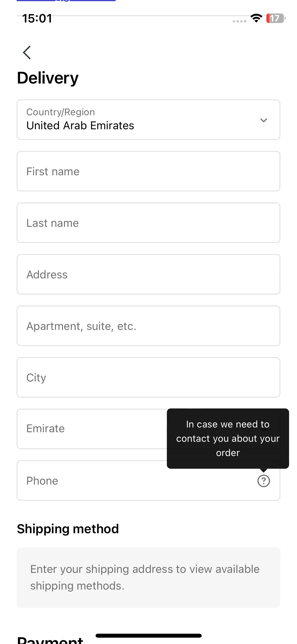Image resolution: width=297 pixels, height=644 pixels.
Task: Focus the Last name field
Action: click(148, 223)
